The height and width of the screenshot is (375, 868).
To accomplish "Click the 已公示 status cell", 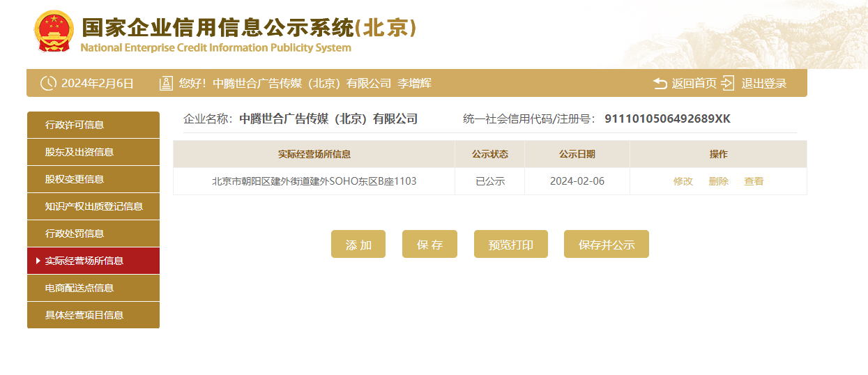I will pyautogui.click(x=490, y=181).
